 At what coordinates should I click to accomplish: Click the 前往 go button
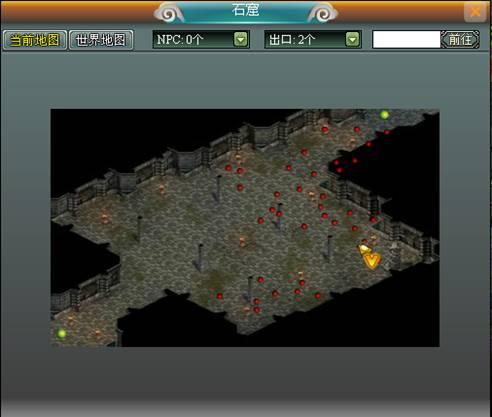click(460, 40)
